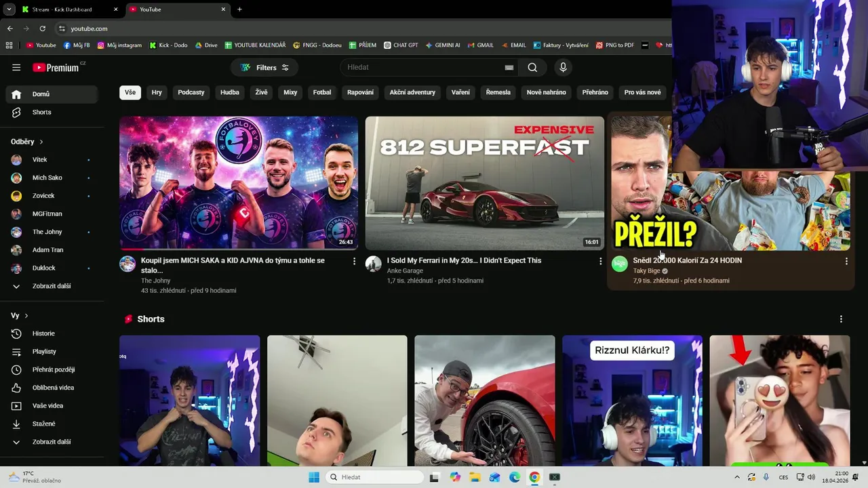This screenshot has height=488, width=868.
Task: Open Taky Bige channel avatar
Action: pos(619,264)
